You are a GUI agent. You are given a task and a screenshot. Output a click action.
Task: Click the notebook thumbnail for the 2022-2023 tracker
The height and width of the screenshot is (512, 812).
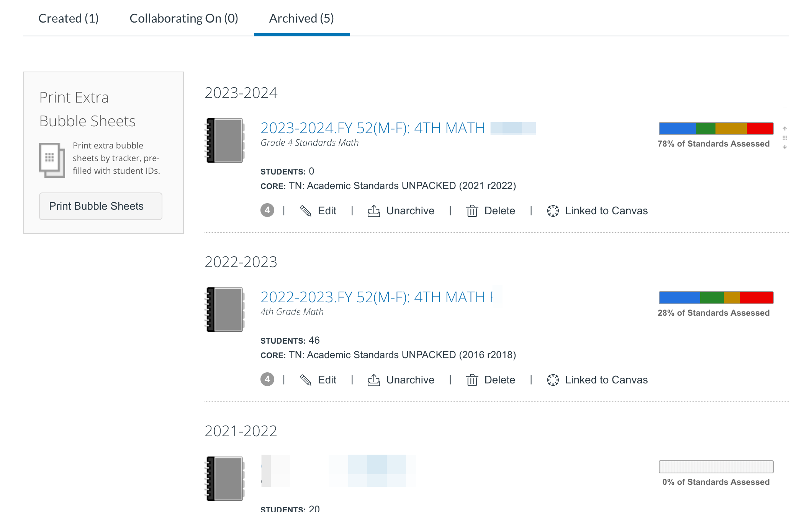coord(225,310)
